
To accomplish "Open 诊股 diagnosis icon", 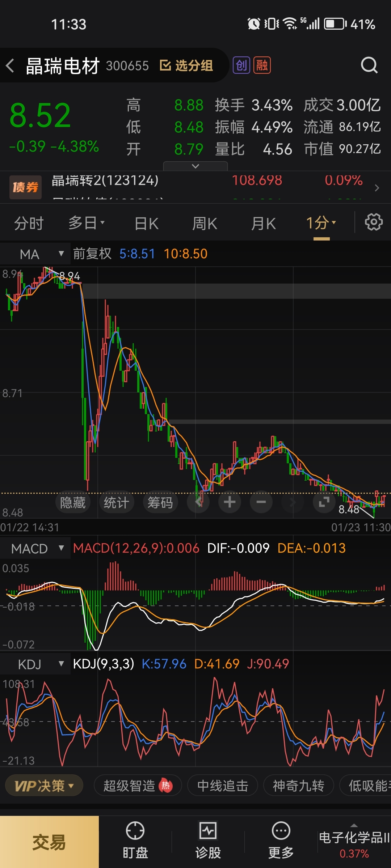I will (208, 830).
